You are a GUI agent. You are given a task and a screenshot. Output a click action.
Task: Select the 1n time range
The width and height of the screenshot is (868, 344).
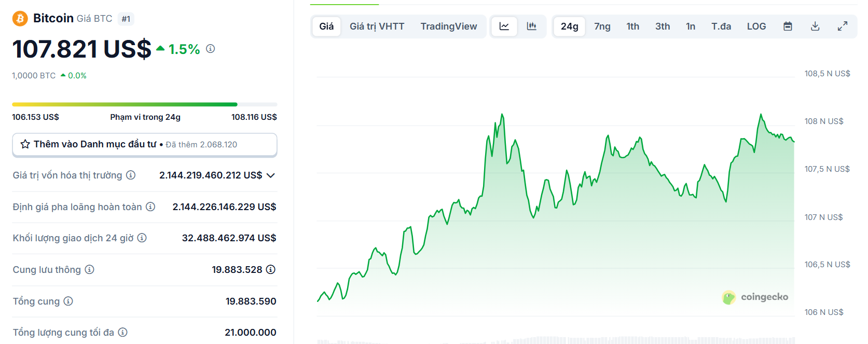point(691,26)
